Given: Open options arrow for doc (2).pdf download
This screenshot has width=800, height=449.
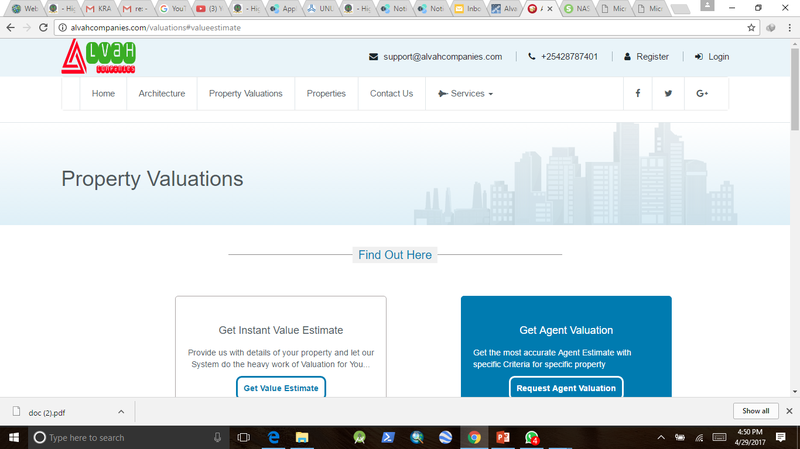Looking at the screenshot, I should 121,411.
